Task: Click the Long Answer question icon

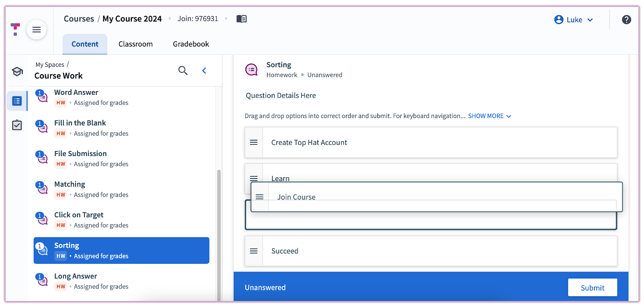Action: tap(42, 280)
